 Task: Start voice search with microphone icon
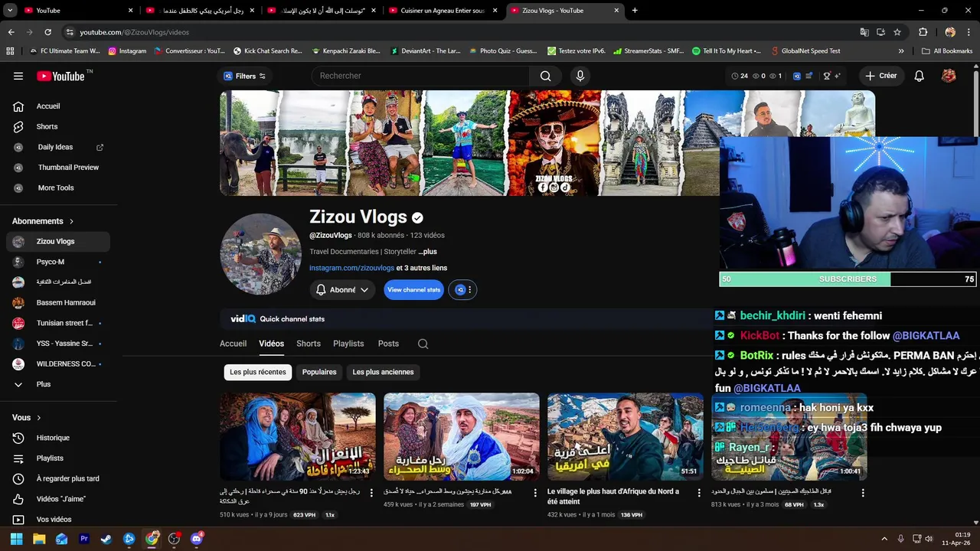(580, 76)
